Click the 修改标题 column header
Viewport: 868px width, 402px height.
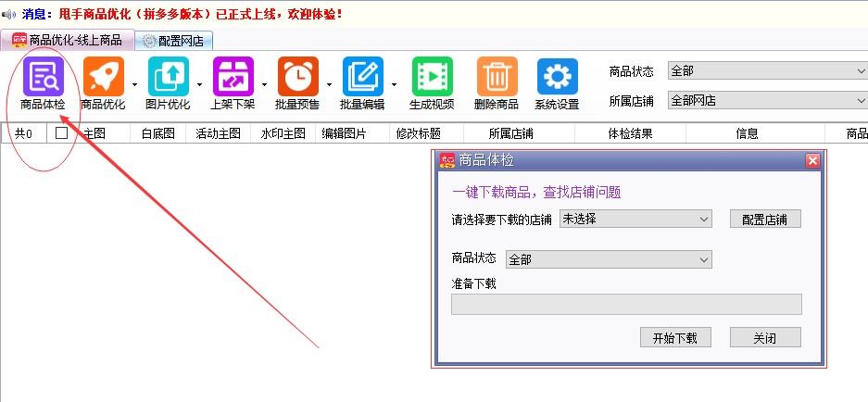pos(427,133)
